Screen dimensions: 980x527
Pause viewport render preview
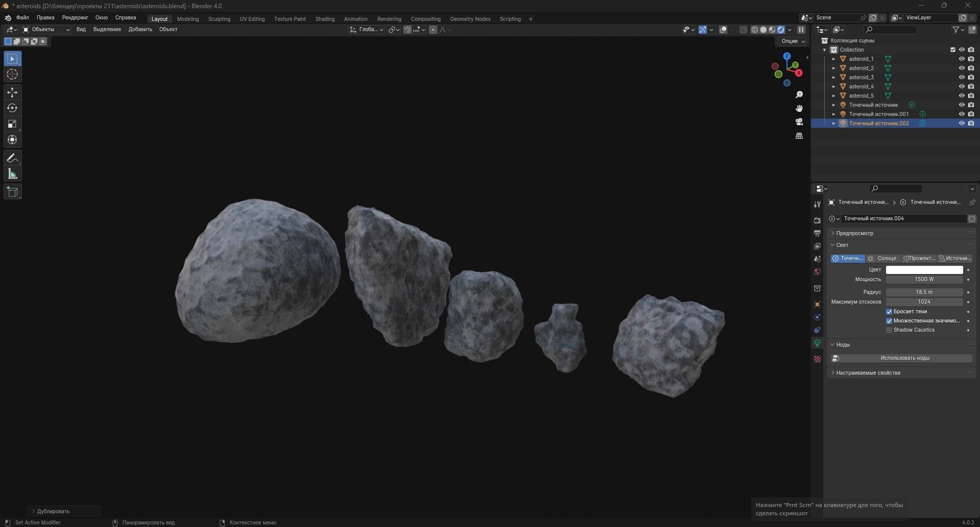pos(801,30)
